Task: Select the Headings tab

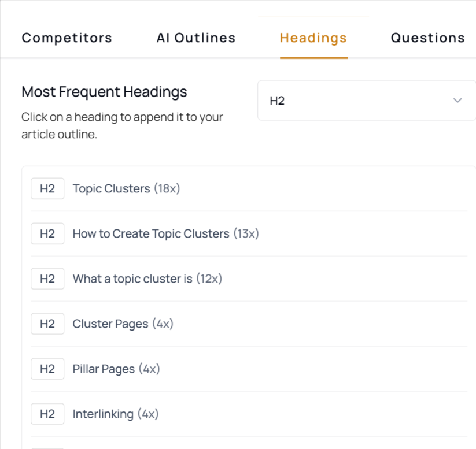Action: pos(313,38)
